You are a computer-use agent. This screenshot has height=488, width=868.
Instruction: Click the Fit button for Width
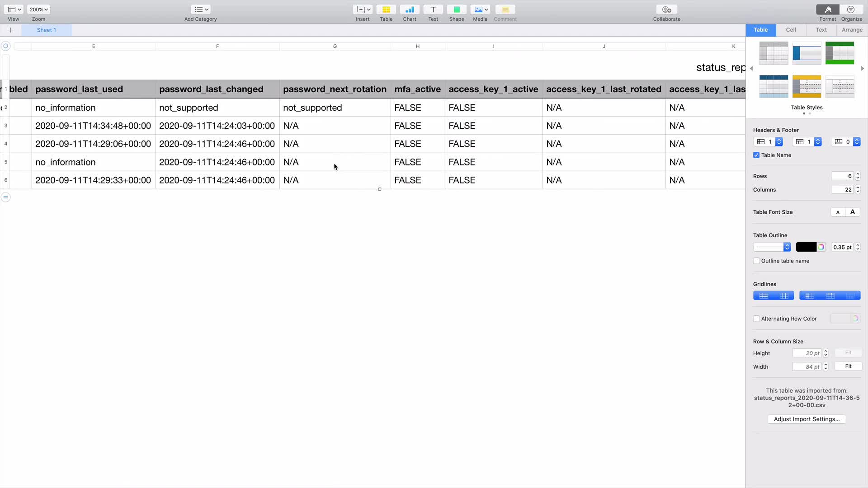point(848,366)
